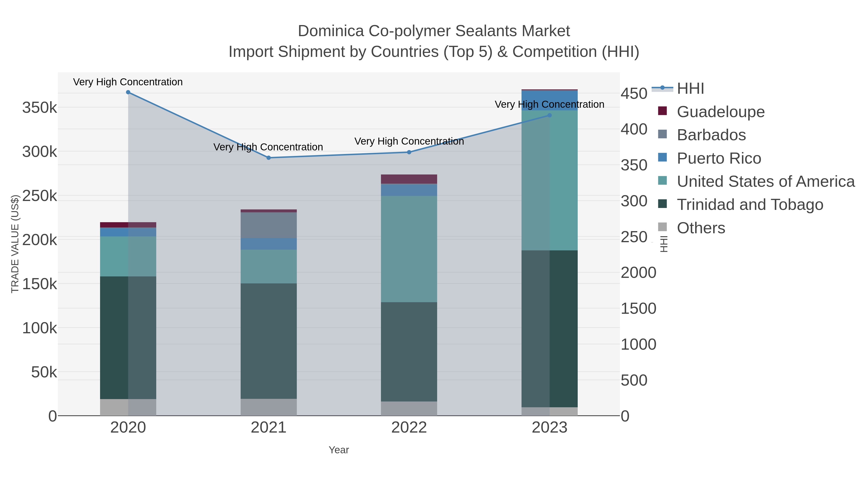Viewport: 868px width, 488px height.
Task: Click the 2021 HHI data point marker
Action: pyautogui.click(x=269, y=158)
